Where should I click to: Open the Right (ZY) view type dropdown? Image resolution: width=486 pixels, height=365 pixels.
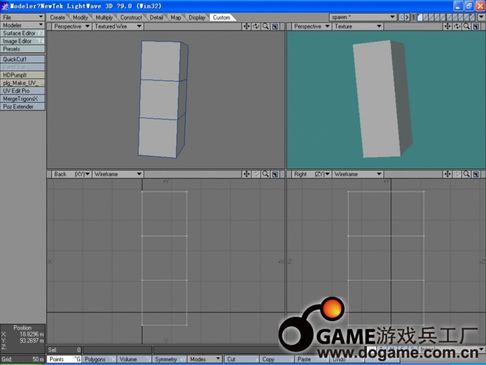click(x=311, y=174)
